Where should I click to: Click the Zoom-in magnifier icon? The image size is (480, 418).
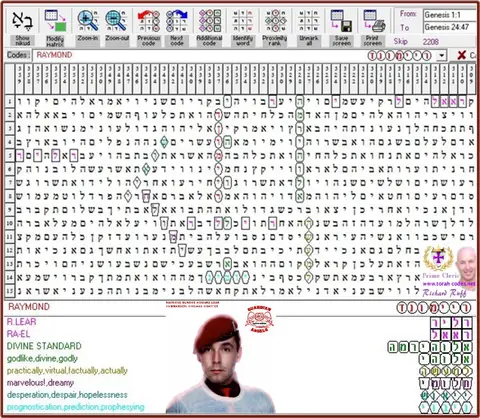pos(88,21)
